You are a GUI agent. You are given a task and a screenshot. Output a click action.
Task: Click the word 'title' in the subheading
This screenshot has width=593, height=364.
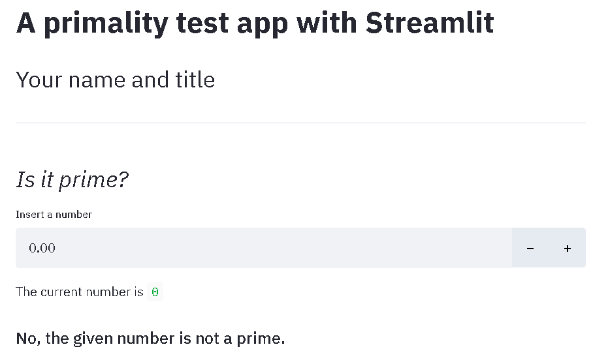pyautogui.click(x=195, y=80)
